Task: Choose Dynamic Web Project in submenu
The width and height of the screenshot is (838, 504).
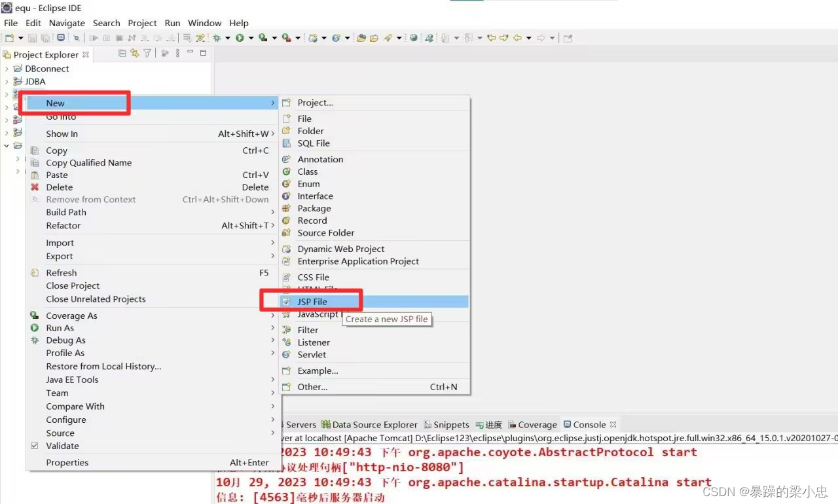Action: 374,249
